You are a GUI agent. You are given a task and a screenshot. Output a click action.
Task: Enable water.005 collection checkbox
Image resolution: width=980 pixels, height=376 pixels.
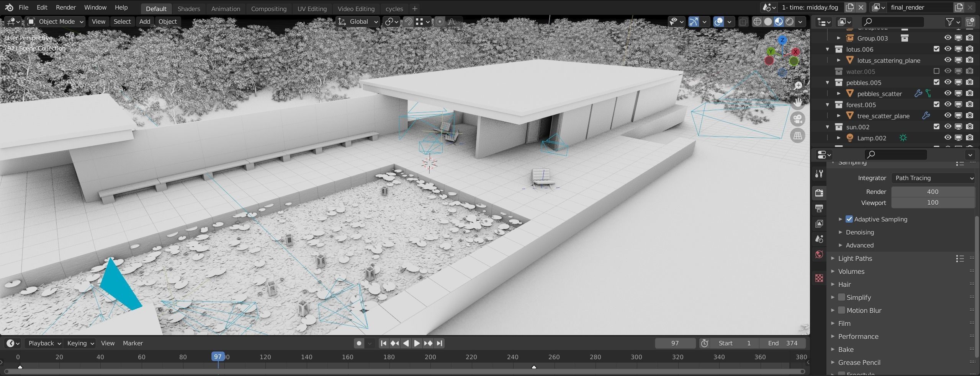(936, 71)
